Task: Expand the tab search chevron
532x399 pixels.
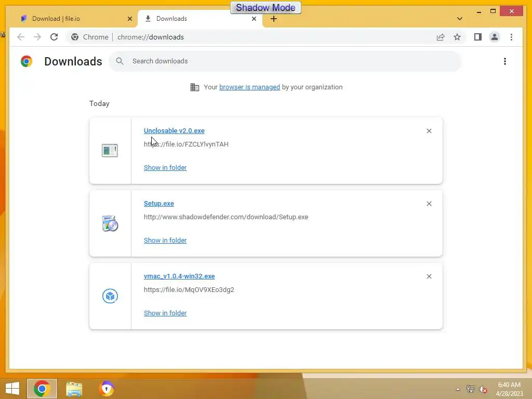Action: pyautogui.click(x=459, y=19)
